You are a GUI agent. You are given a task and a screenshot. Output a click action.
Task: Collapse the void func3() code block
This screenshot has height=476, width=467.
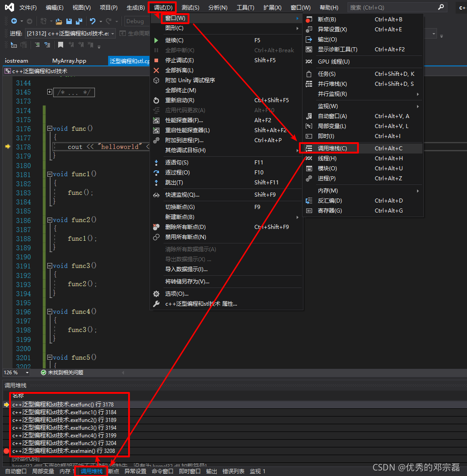coord(50,266)
